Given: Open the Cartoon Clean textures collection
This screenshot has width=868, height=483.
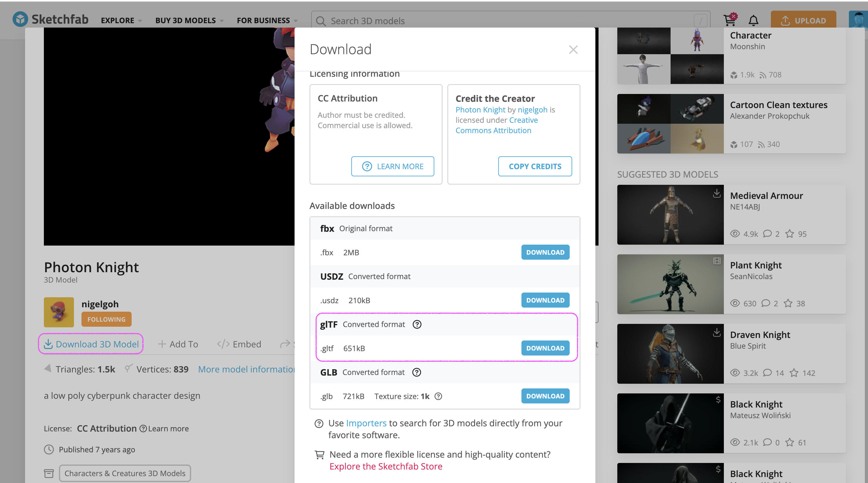Looking at the screenshot, I should (x=731, y=124).
